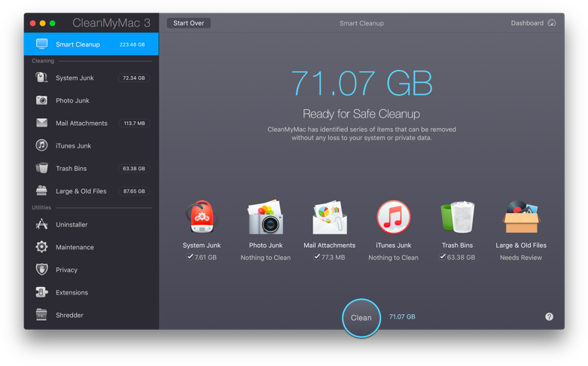
Task: Click the Extensions puzzle icon in sidebar
Action: click(x=41, y=292)
